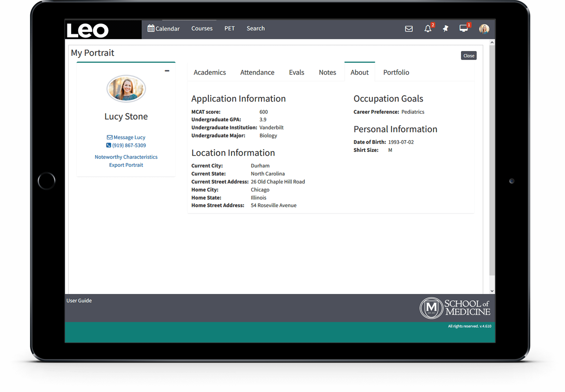The image size is (565, 392).
Task: Open user avatar in top bar
Action: tap(484, 29)
